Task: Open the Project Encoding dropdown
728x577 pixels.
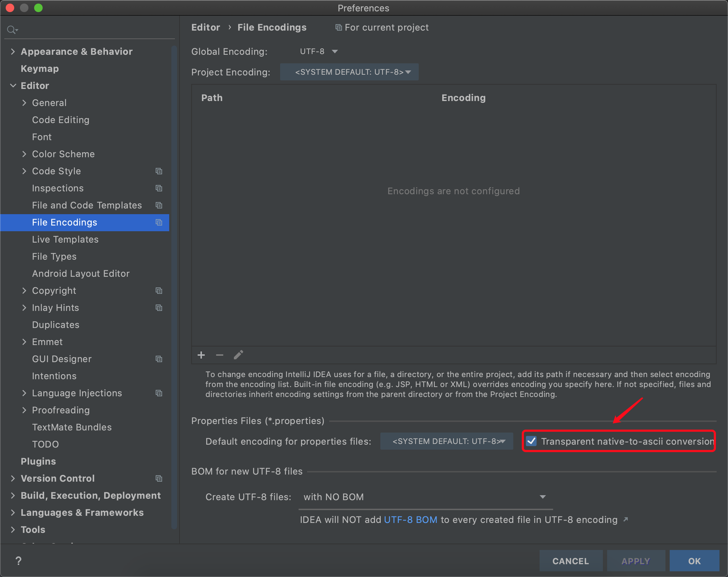Action: [349, 72]
